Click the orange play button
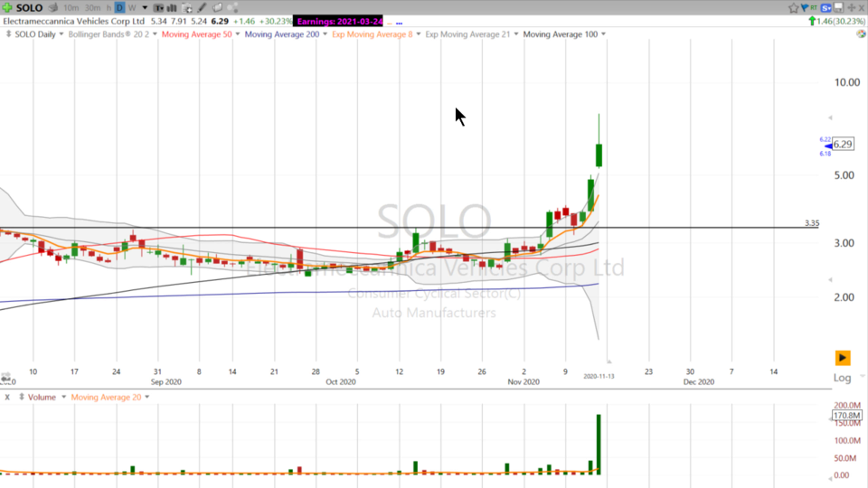868x488 pixels. pos(843,358)
